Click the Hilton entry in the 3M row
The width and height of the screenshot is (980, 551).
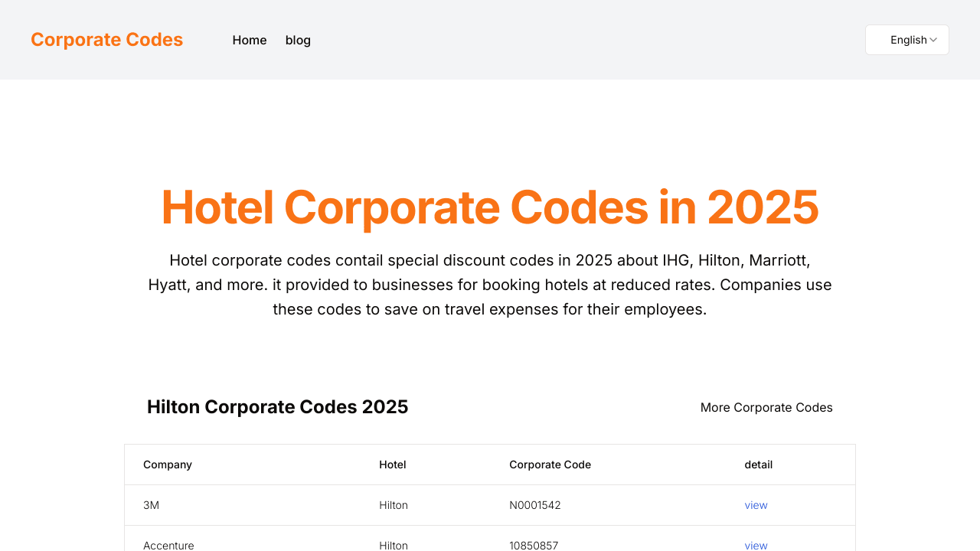(393, 505)
